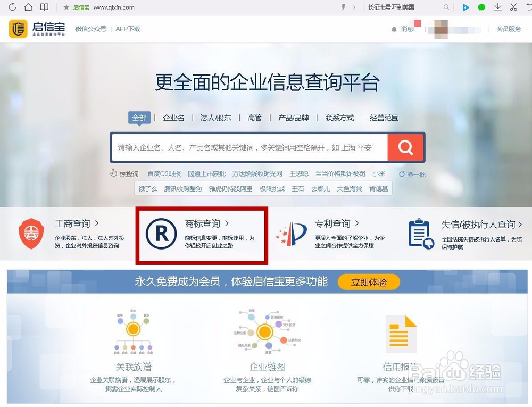
Task: Click the red shield 工商查询 icon
Action: click(31, 234)
